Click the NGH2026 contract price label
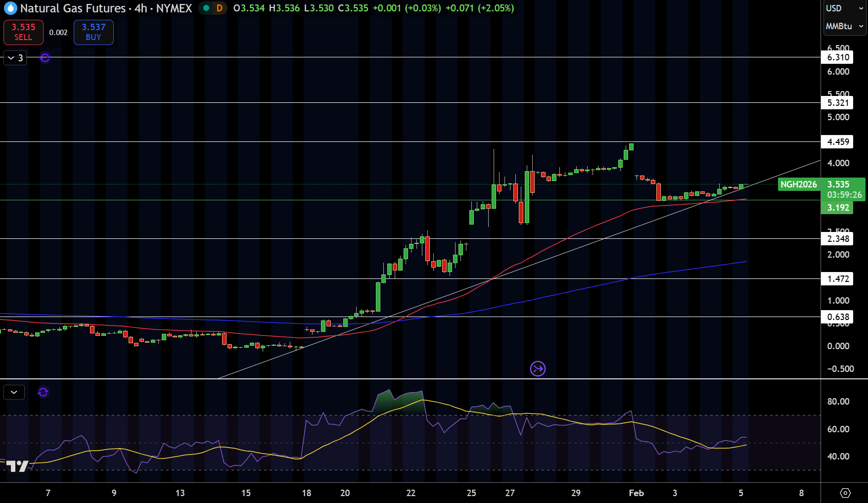The image size is (868, 503). (x=798, y=184)
